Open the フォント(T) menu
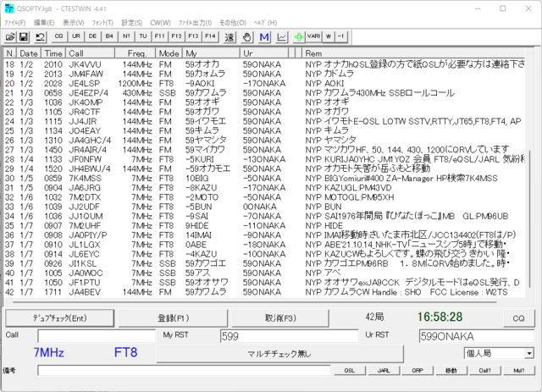 point(102,23)
